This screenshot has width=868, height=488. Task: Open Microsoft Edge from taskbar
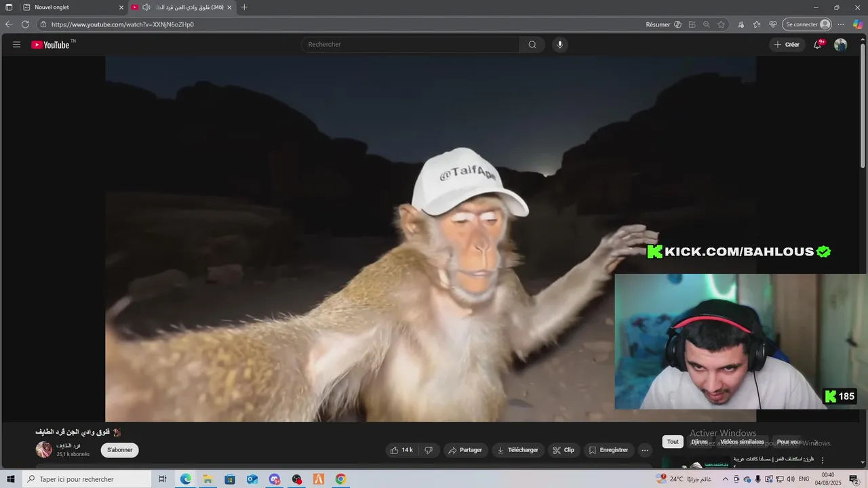pos(185,479)
